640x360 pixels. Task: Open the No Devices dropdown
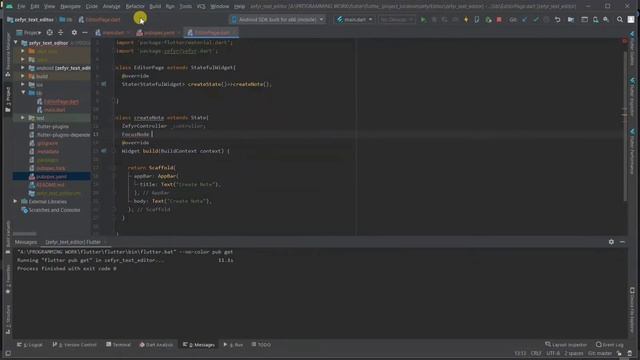pos(397,20)
